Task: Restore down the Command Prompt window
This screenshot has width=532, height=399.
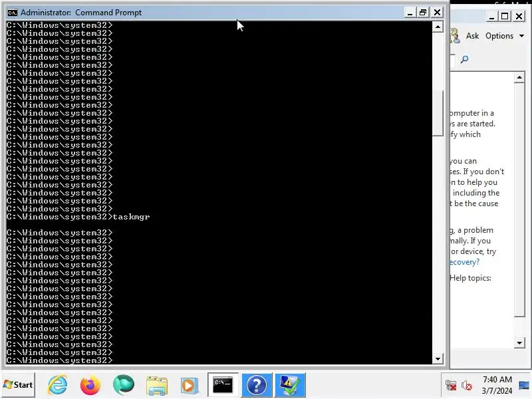Action: pyautogui.click(x=423, y=13)
